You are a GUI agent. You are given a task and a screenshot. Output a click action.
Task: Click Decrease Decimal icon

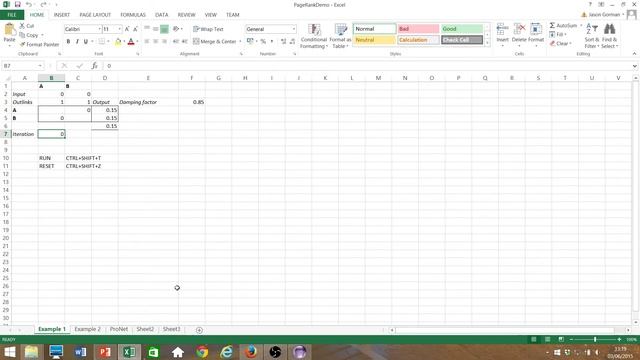[x=293, y=41]
